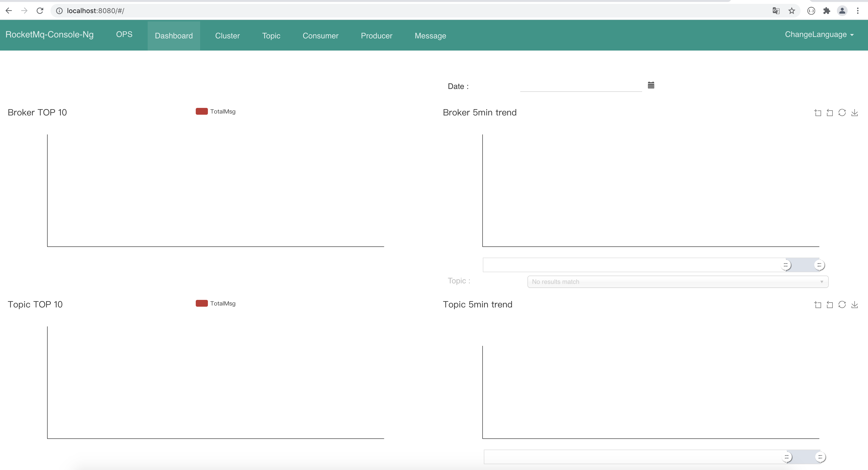
Task: Click restore icon in Broker 5min trend chart
Action: pos(842,113)
